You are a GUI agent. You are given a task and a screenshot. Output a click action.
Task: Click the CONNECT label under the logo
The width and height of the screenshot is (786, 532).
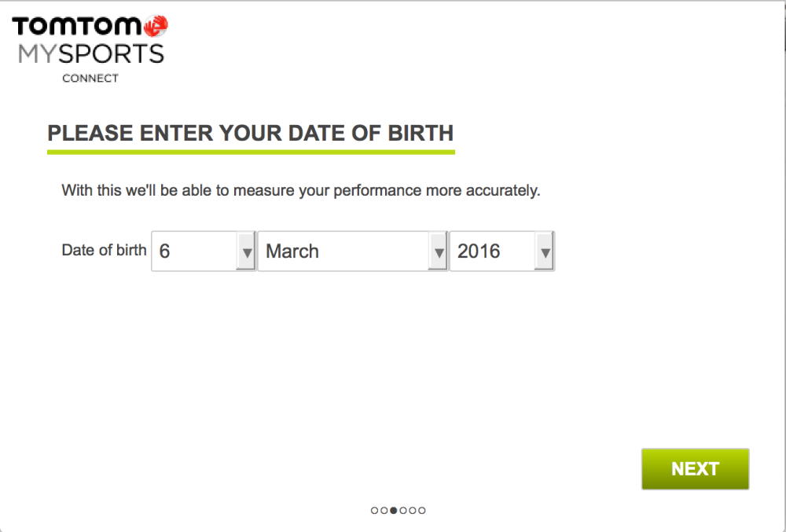(90, 78)
